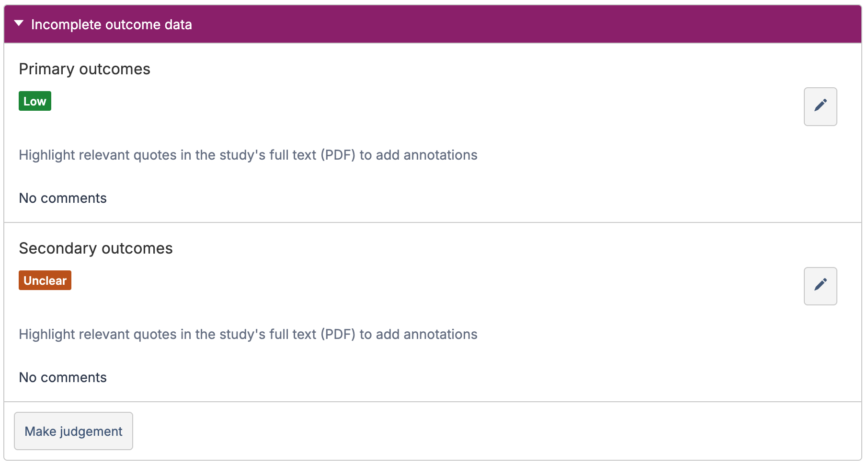Screen dimensions: 868x466
Task: Select the orange Unclear risk badge
Action: coord(45,280)
